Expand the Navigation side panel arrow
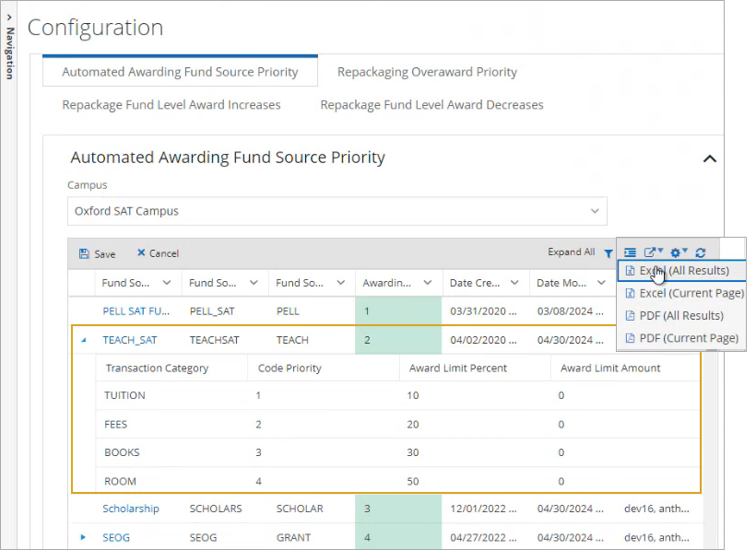 point(8,18)
